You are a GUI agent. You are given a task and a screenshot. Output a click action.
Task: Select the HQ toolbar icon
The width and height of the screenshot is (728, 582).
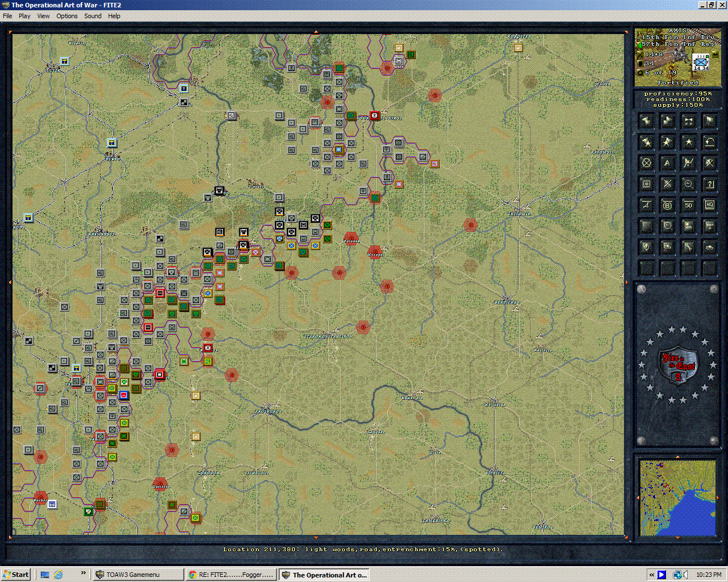709,205
